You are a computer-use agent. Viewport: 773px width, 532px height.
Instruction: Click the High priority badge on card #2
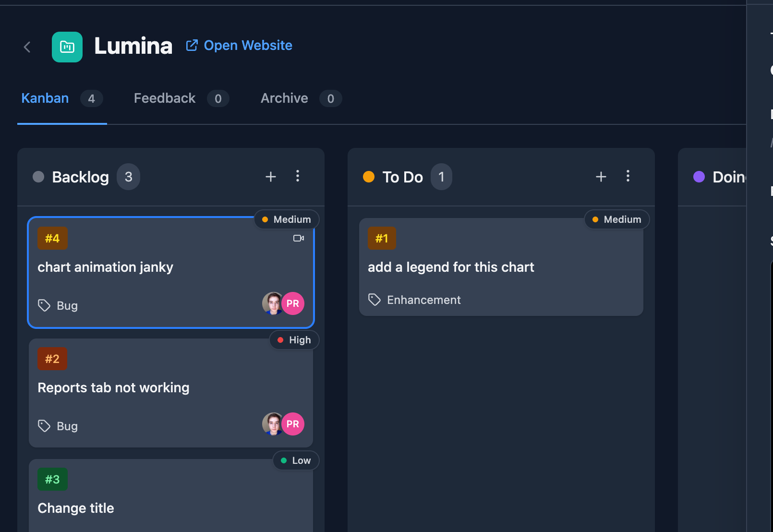pos(294,340)
